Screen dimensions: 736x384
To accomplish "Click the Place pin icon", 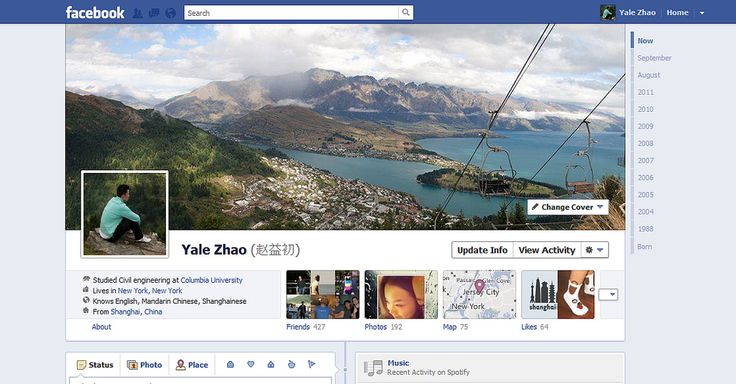I will tap(181, 365).
